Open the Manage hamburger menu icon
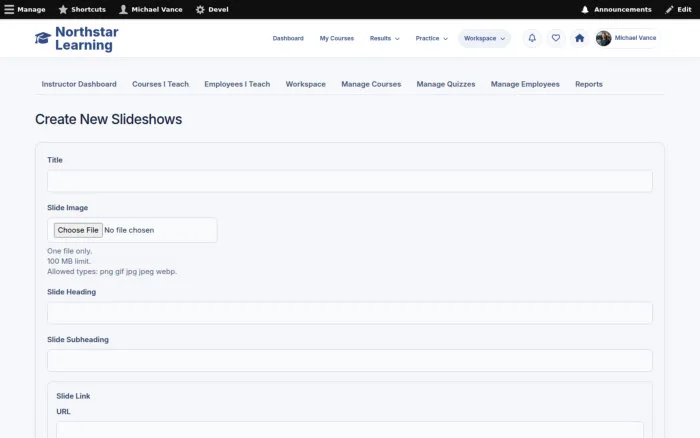Viewport: 700px width, 438px height. tap(9, 9)
